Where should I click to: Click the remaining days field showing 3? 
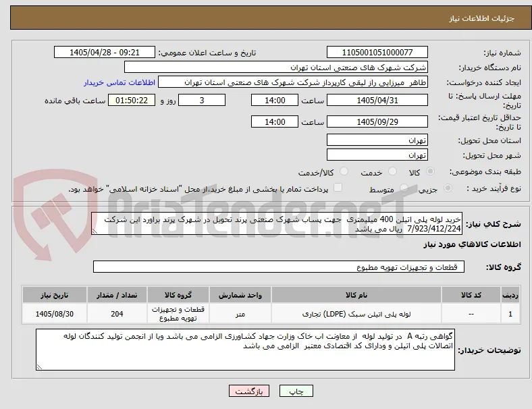(x=202, y=100)
